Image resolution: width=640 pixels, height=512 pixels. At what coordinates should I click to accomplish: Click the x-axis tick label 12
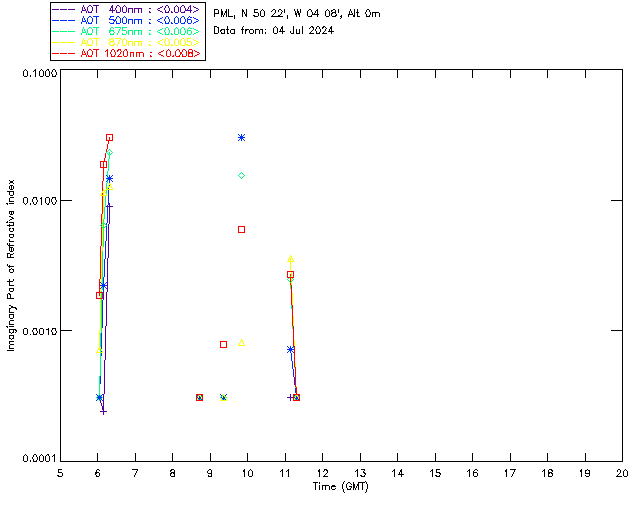click(322, 473)
